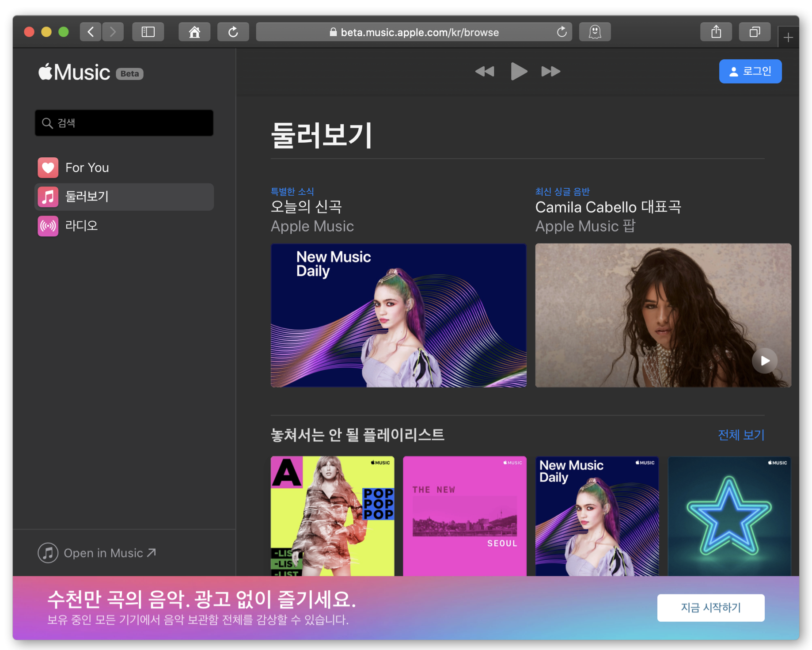Open the Safari share menu
This screenshot has height=650, width=812.
pyautogui.click(x=716, y=32)
